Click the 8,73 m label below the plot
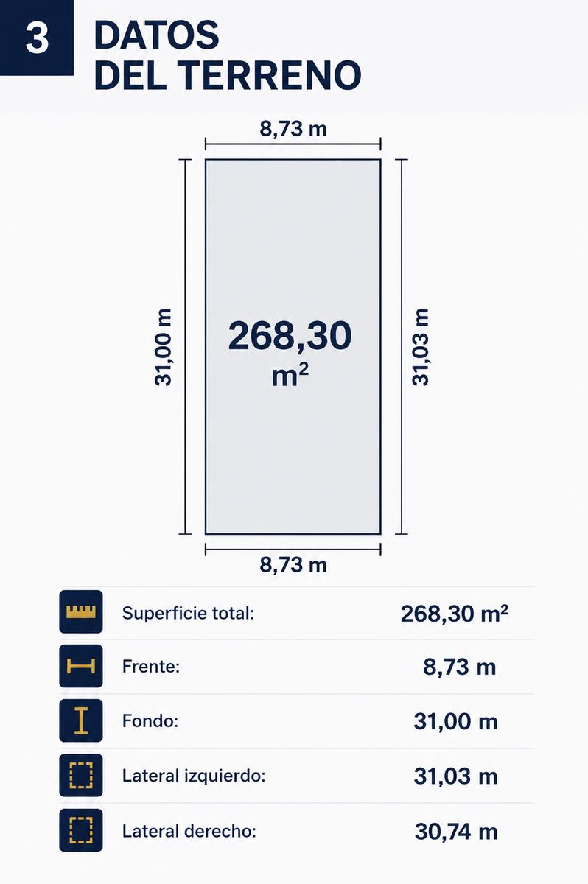The width and height of the screenshot is (588, 884). click(x=293, y=565)
